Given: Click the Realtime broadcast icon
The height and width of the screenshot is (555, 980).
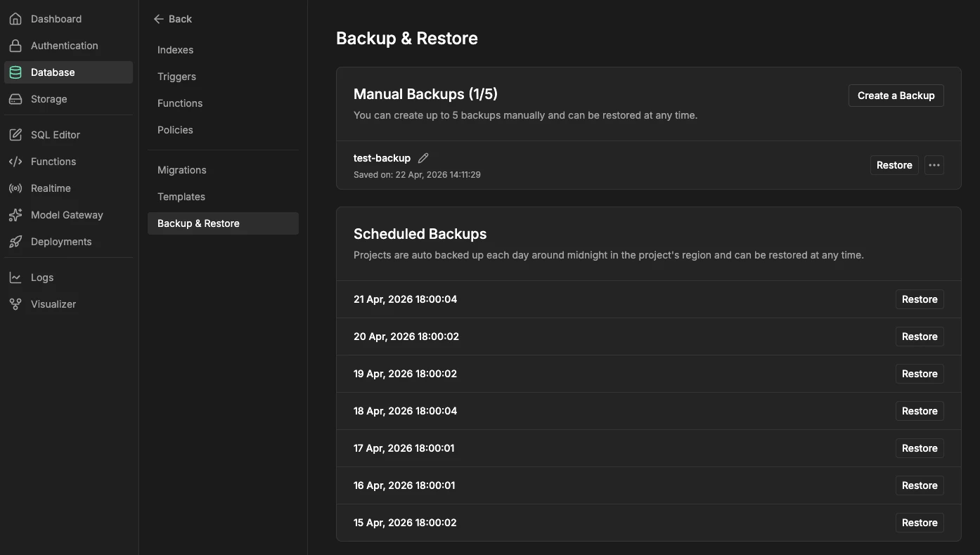Looking at the screenshot, I should coord(15,188).
